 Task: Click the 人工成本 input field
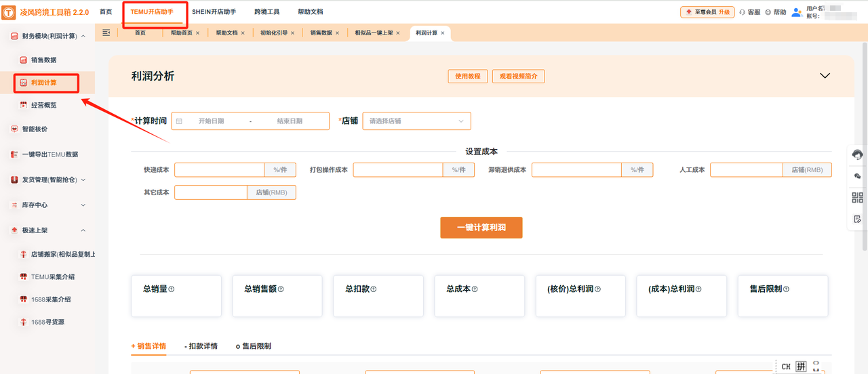point(747,170)
